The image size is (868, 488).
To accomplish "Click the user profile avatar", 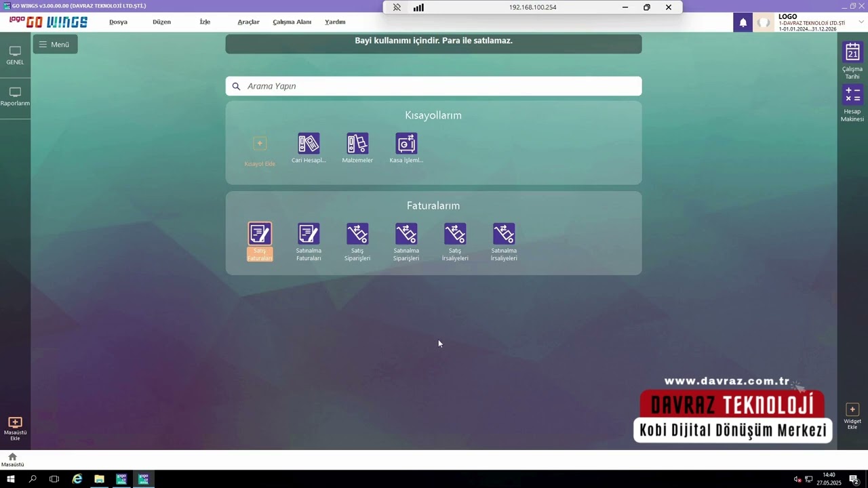I will (x=764, y=22).
